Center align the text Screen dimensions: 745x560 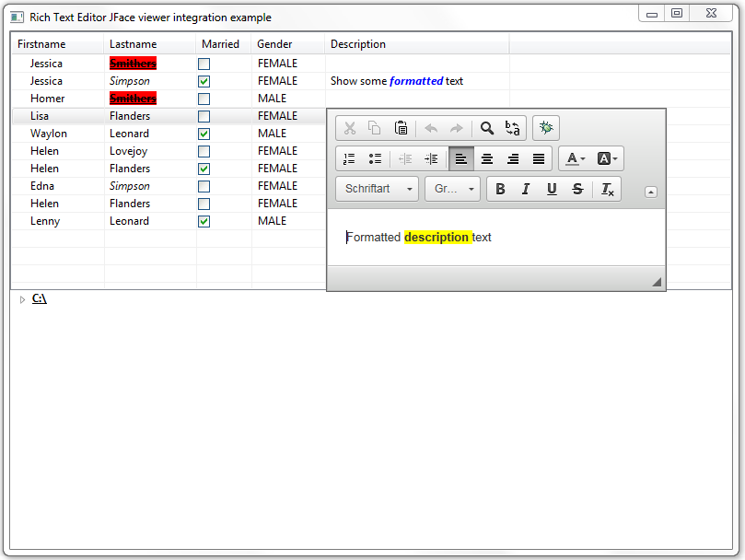coord(487,158)
